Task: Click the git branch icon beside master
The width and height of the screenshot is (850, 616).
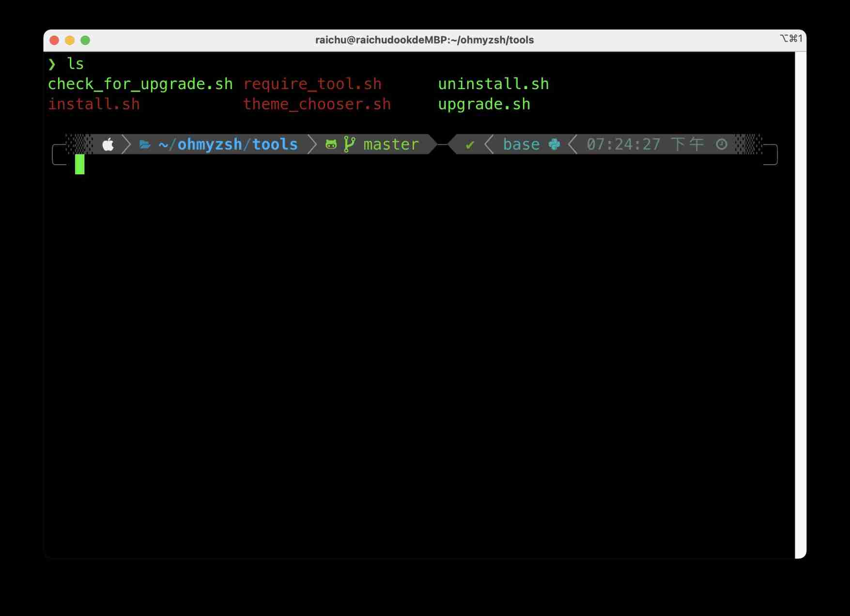Action: 349,144
